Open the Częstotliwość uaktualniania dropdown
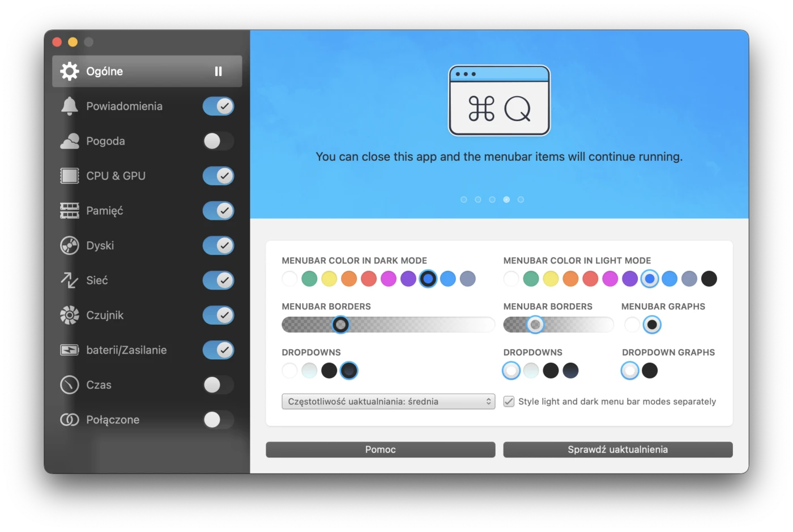 (389, 402)
